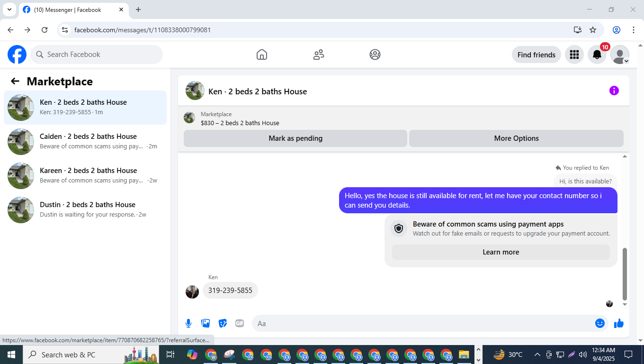Reload the Messenger page
The image size is (644, 364).
pyautogui.click(x=45, y=30)
